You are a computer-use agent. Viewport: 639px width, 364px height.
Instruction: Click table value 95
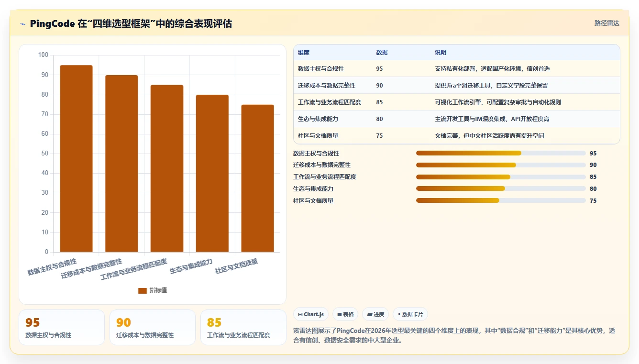(x=379, y=69)
